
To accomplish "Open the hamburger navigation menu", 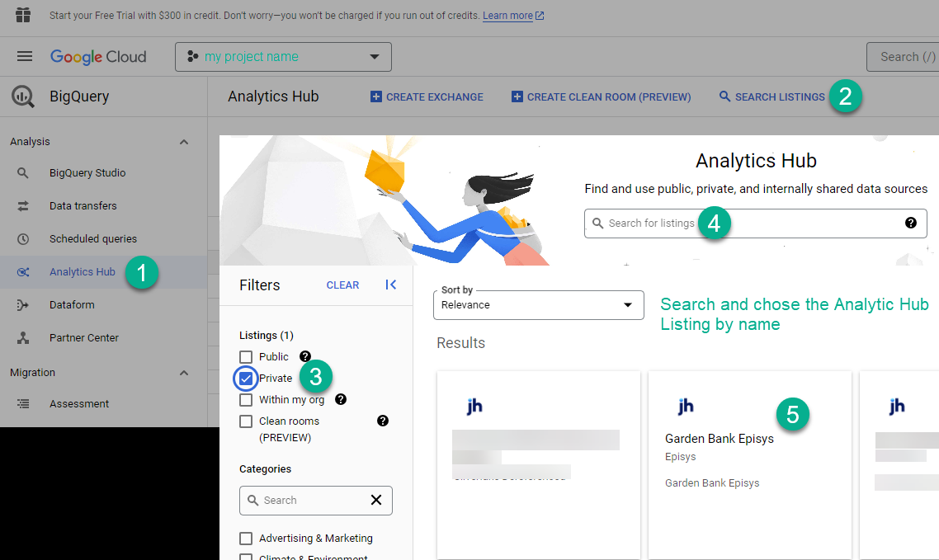I will tap(25, 56).
